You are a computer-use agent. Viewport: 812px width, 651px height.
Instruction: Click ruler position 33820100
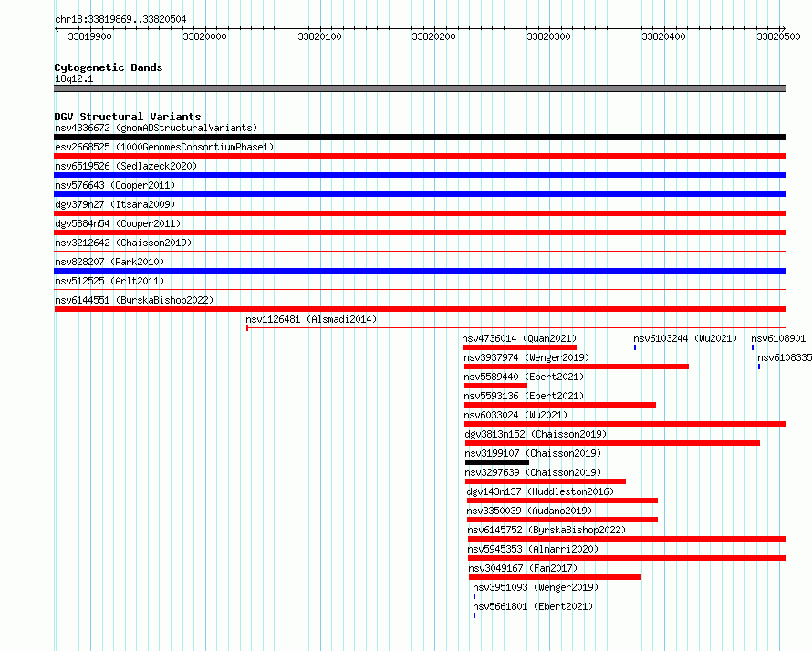click(x=319, y=36)
